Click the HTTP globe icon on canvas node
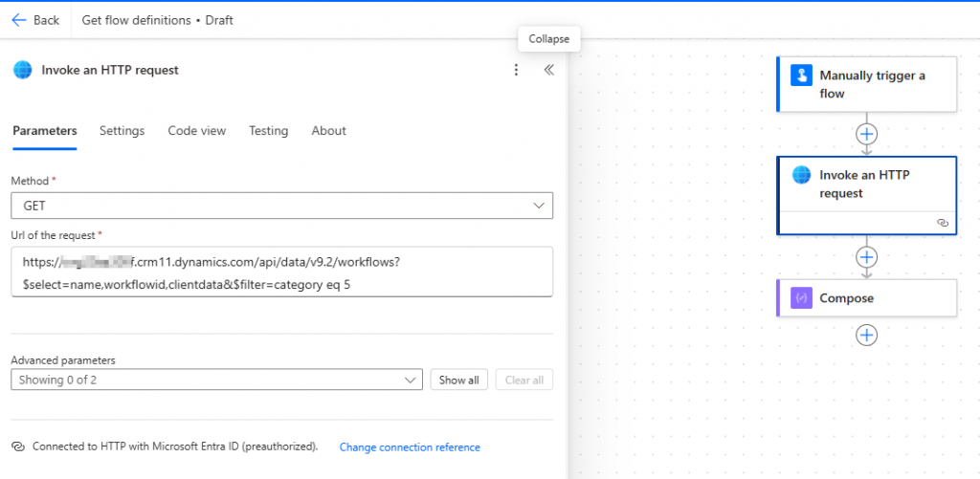 click(801, 175)
